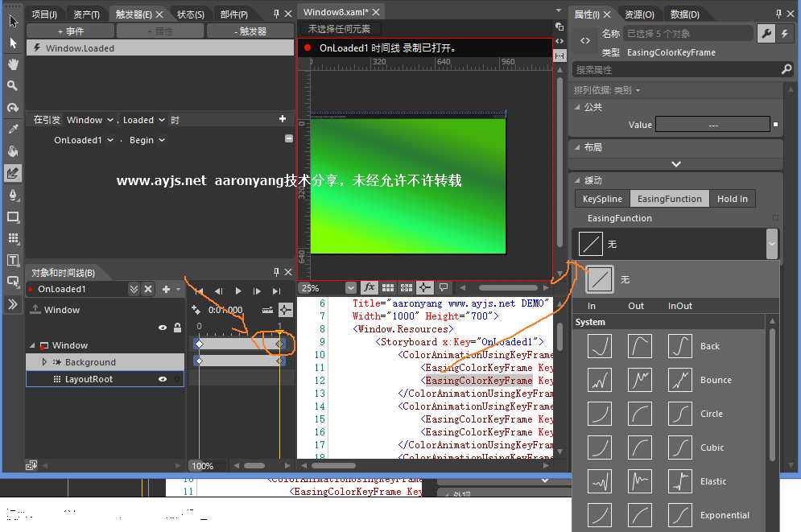Select the Button control tool

pyautogui.click(x=13, y=282)
